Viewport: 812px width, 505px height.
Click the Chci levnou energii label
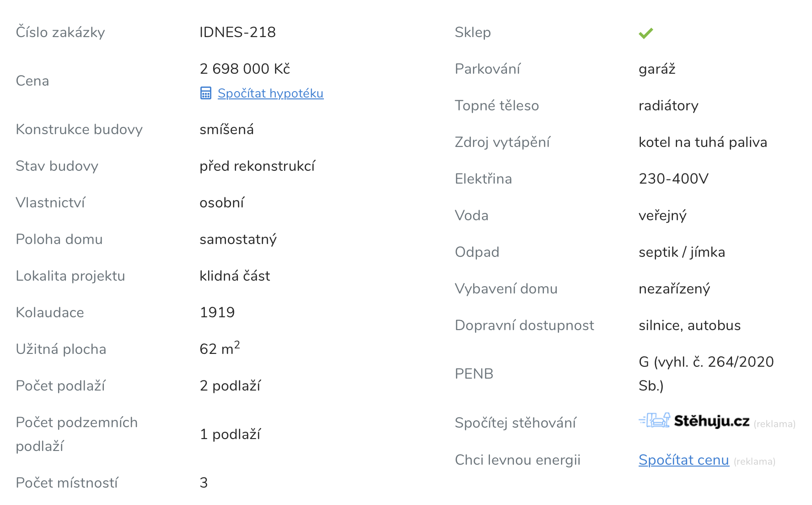pos(517,460)
